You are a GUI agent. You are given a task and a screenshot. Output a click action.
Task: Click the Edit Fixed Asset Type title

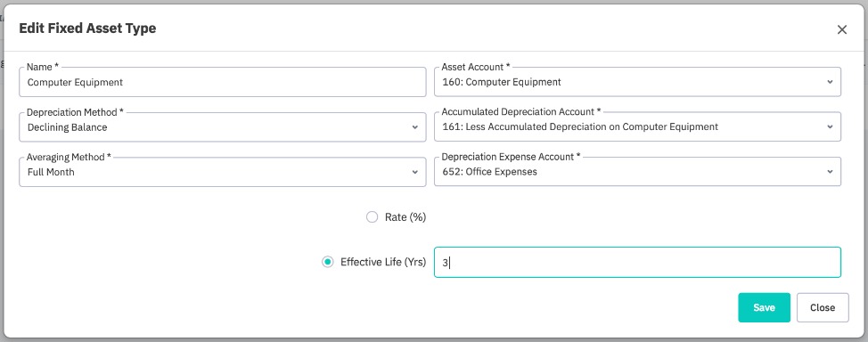[x=87, y=28]
